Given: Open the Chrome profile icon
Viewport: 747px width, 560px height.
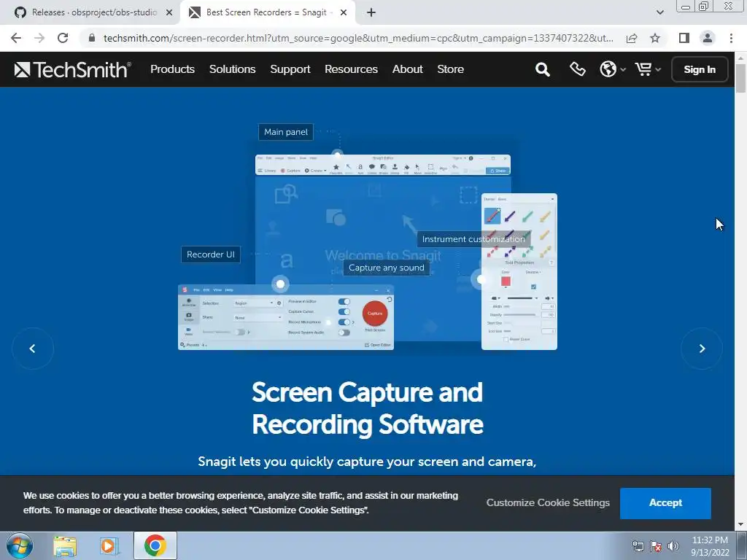Looking at the screenshot, I should (708, 38).
